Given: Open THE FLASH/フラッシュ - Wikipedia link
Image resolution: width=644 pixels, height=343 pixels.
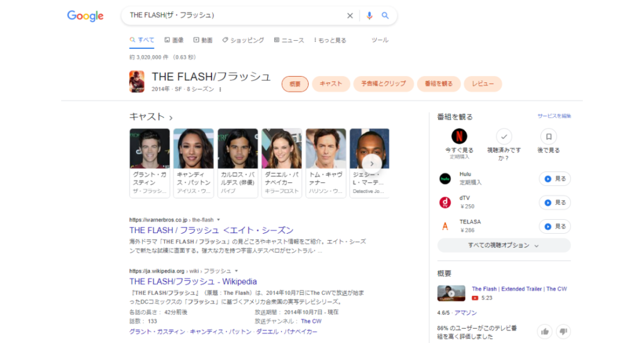Looking at the screenshot, I should [193, 281].
